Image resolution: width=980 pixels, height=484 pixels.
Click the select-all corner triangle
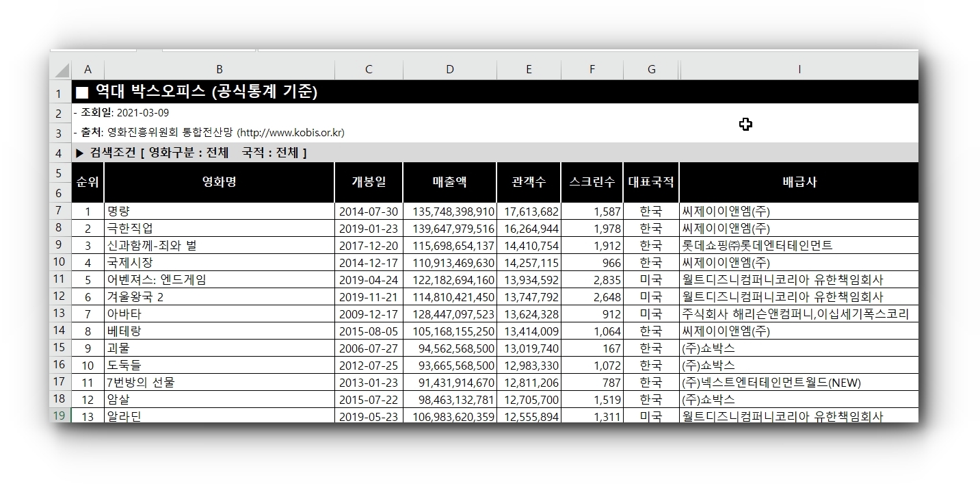tap(61, 70)
